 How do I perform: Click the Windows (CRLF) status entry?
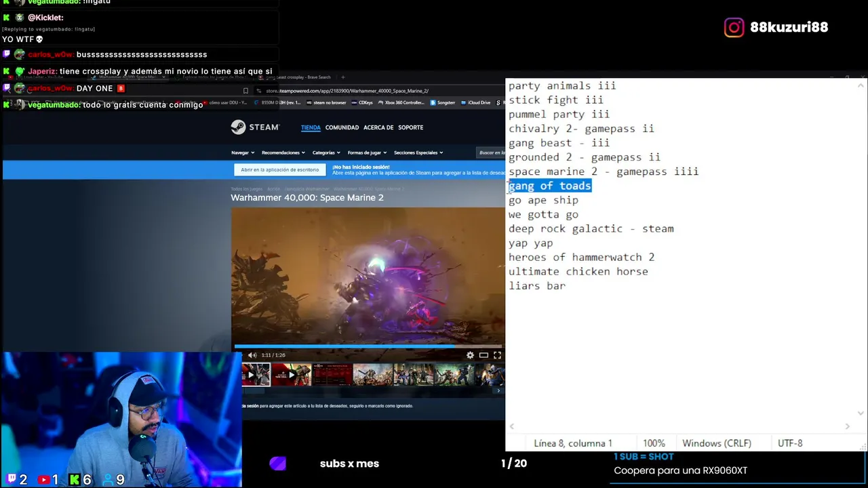(717, 443)
